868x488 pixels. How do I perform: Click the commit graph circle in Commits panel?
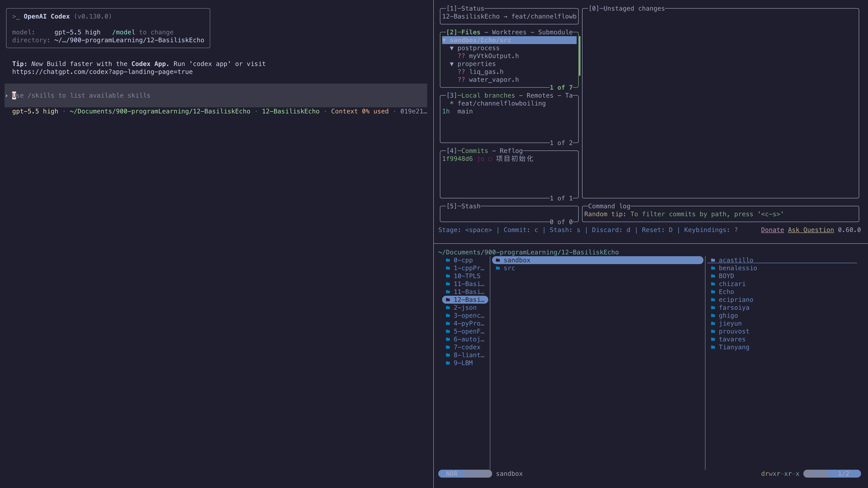click(x=490, y=159)
